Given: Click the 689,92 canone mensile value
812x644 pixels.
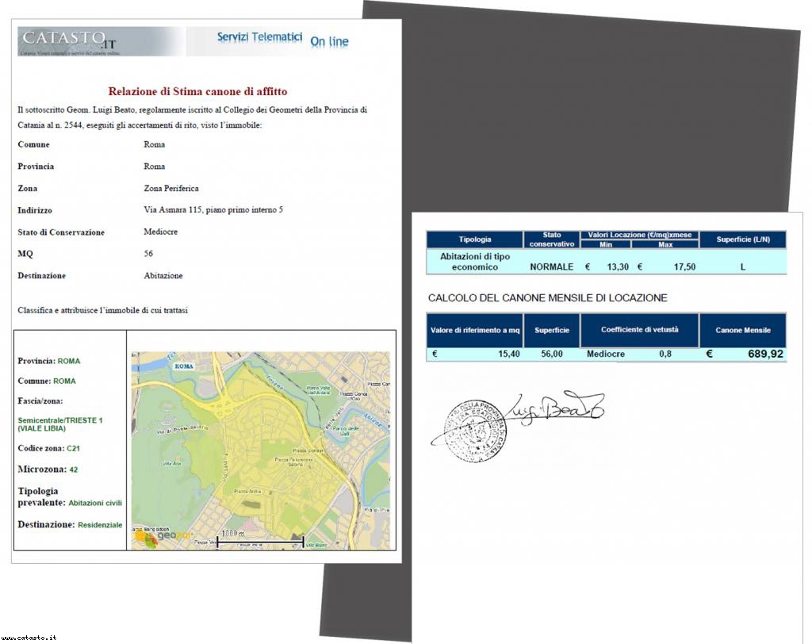Looking at the screenshot, I should pos(764,354).
